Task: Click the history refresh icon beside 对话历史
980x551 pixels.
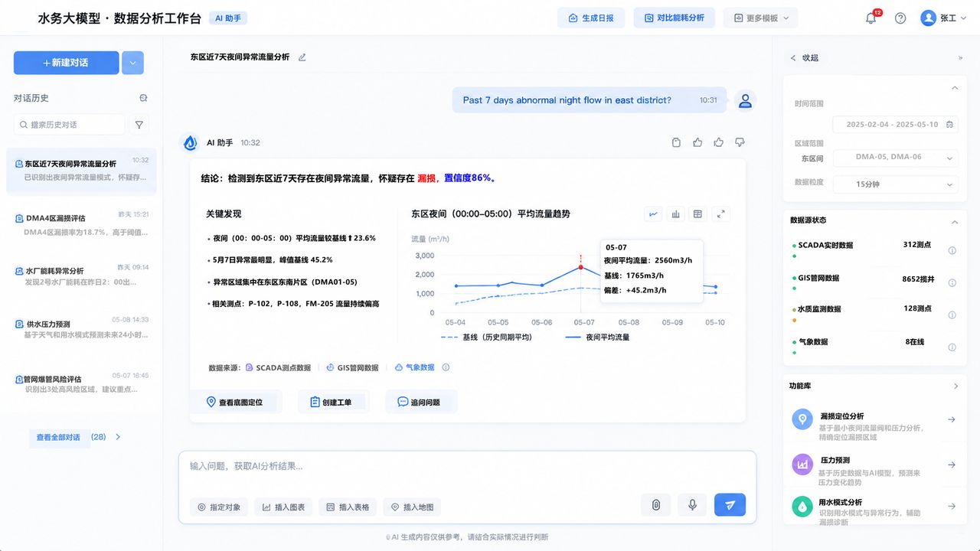Action: coord(143,98)
